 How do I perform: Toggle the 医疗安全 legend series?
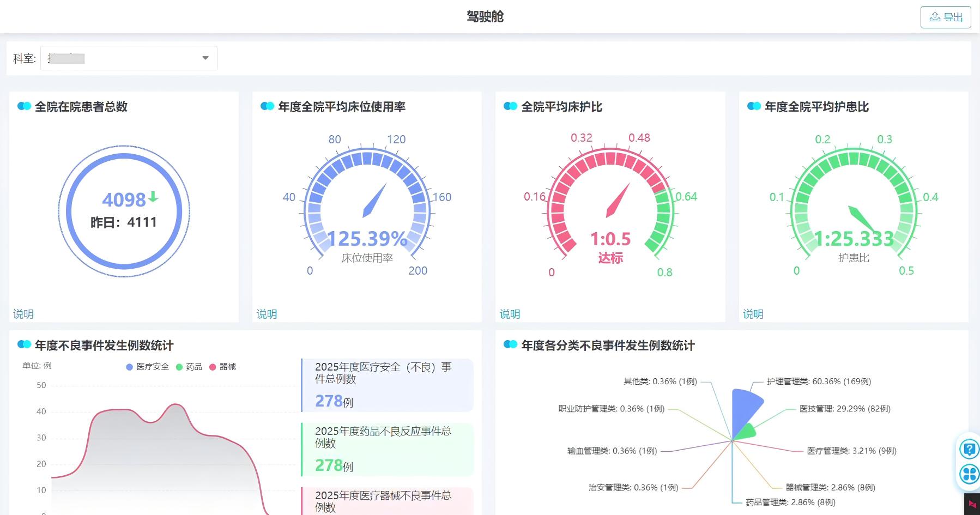tap(147, 367)
